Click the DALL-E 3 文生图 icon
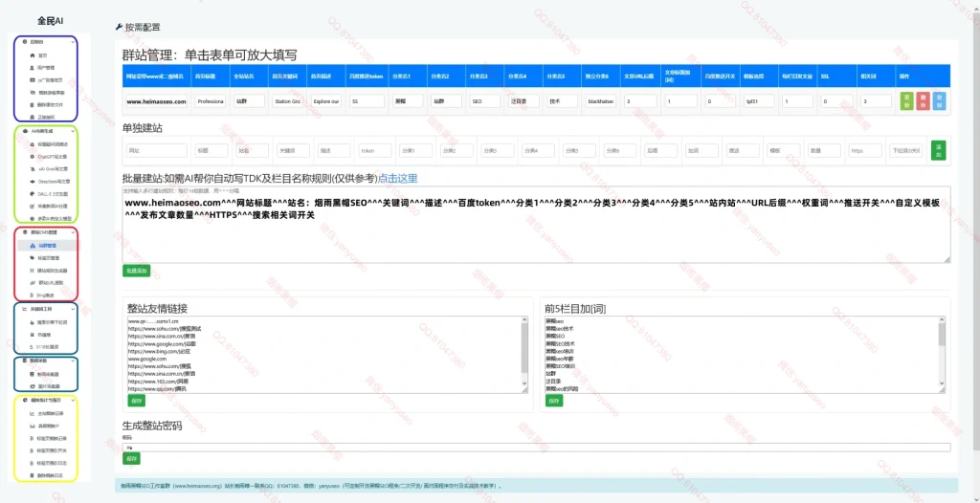Viewport: 980px width, 503px height. click(32, 192)
